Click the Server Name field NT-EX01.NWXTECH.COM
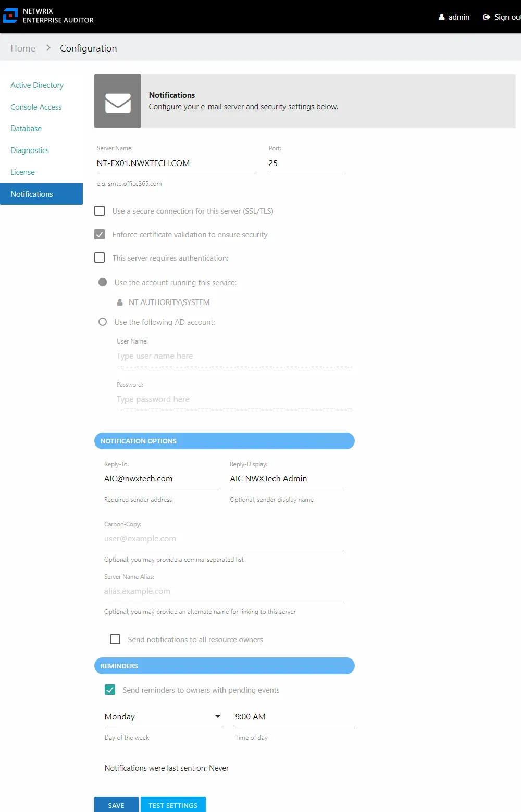Viewport: 521px width, 812px height. (x=177, y=163)
